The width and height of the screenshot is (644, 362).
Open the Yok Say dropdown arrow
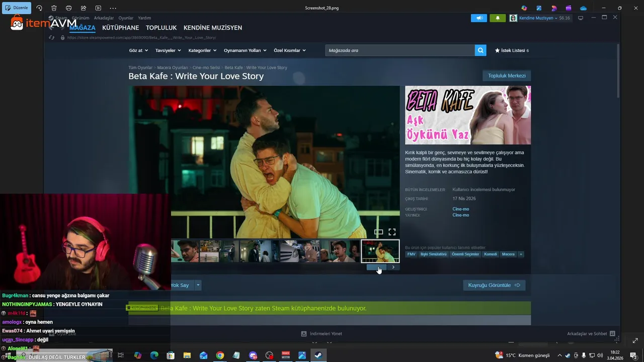(198, 285)
